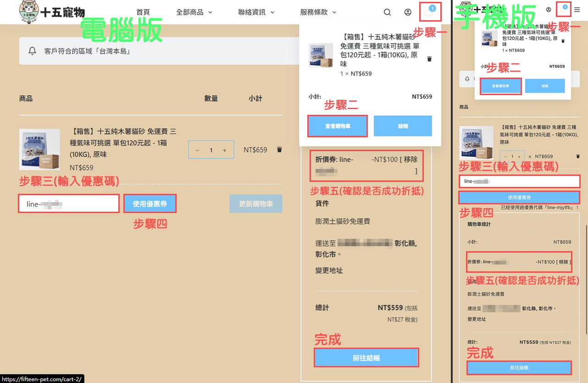Image resolution: width=588 pixels, height=383 pixels.
Task: Expand 服務條款 dropdown menu
Action: point(318,12)
